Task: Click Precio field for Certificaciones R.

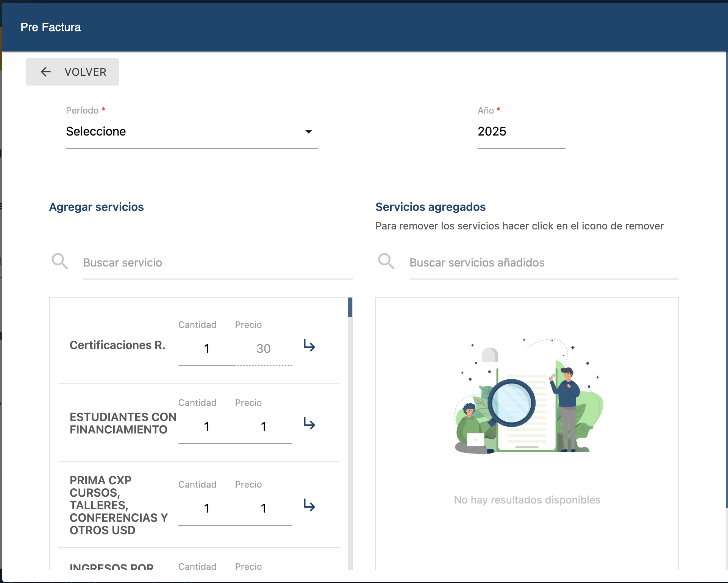Action: tap(264, 349)
